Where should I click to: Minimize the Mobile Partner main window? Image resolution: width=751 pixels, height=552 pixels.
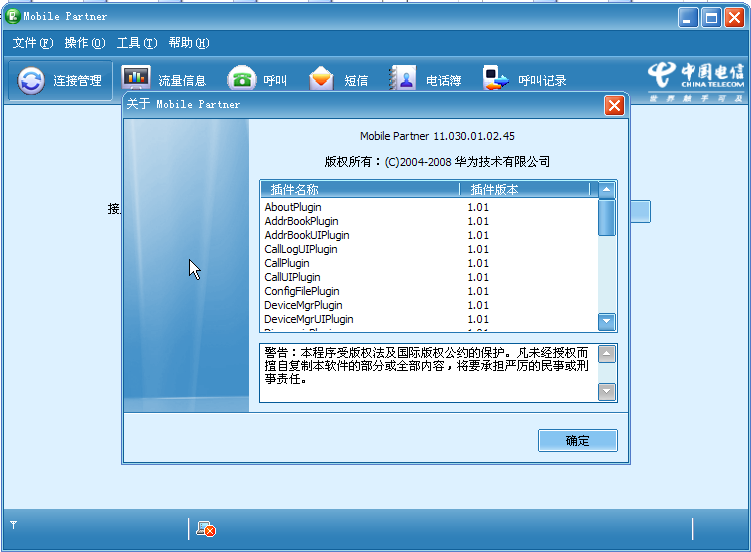688,18
